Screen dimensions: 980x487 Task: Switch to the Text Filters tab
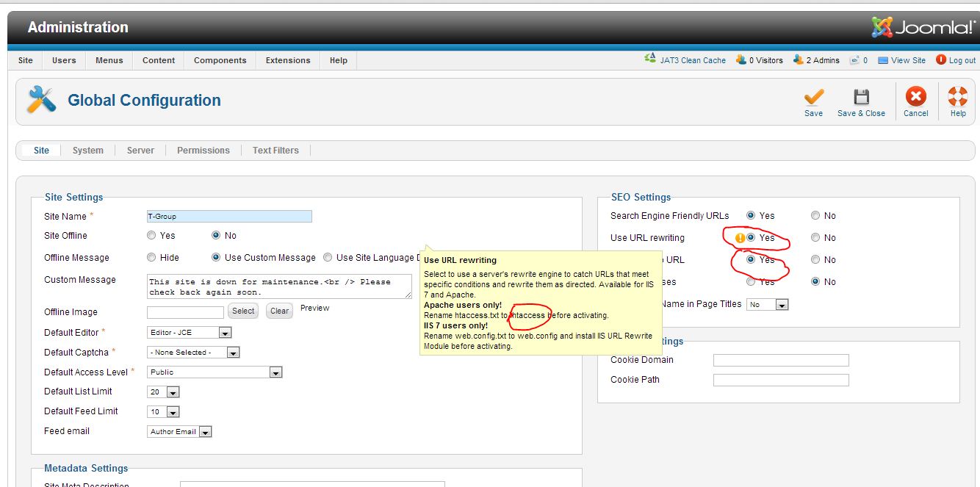(x=275, y=151)
